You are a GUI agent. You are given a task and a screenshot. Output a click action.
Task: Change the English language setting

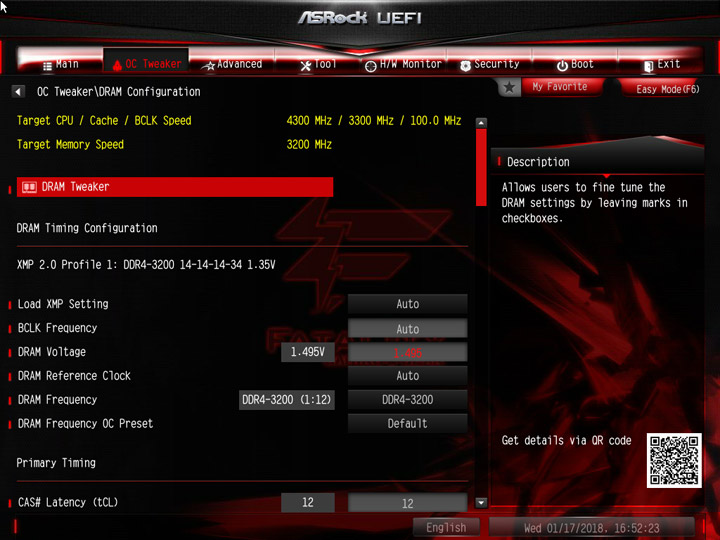pos(446,527)
